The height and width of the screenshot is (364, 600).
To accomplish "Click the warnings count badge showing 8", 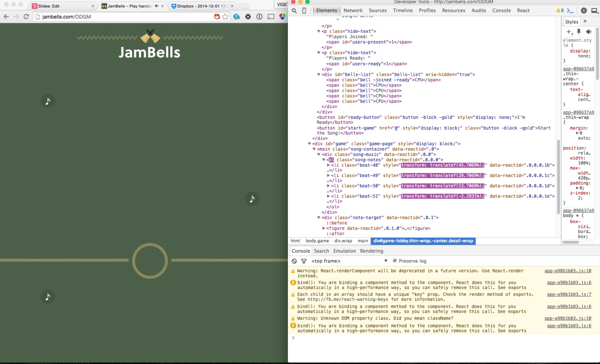I will pyautogui.click(x=560, y=11).
